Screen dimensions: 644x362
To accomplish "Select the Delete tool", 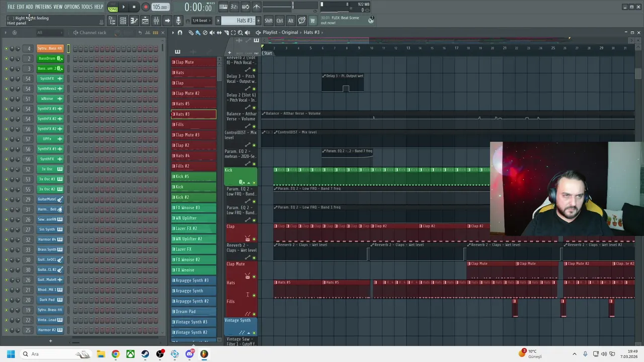I will [x=205, y=33].
